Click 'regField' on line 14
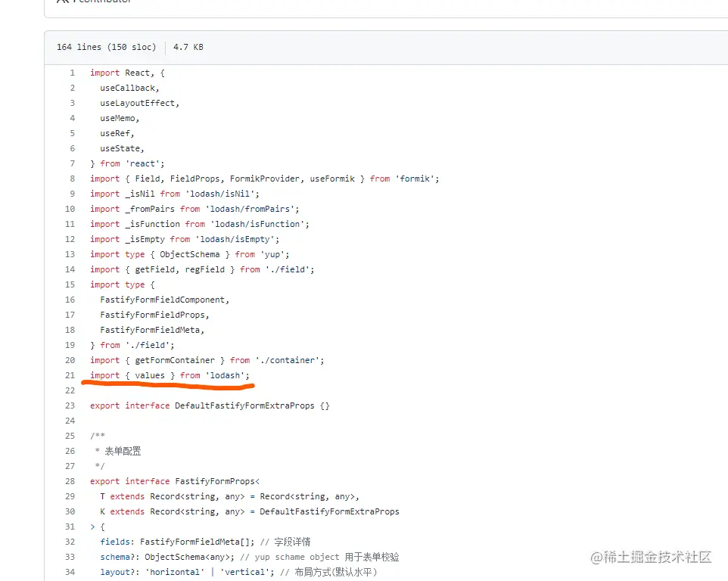The height and width of the screenshot is (581, 728). pyautogui.click(x=205, y=269)
